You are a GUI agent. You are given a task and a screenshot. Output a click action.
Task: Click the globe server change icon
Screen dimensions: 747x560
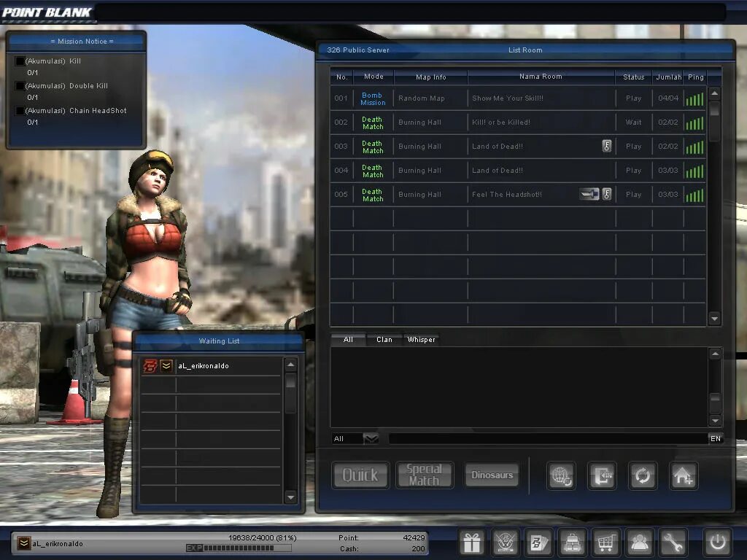pyautogui.click(x=561, y=475)
